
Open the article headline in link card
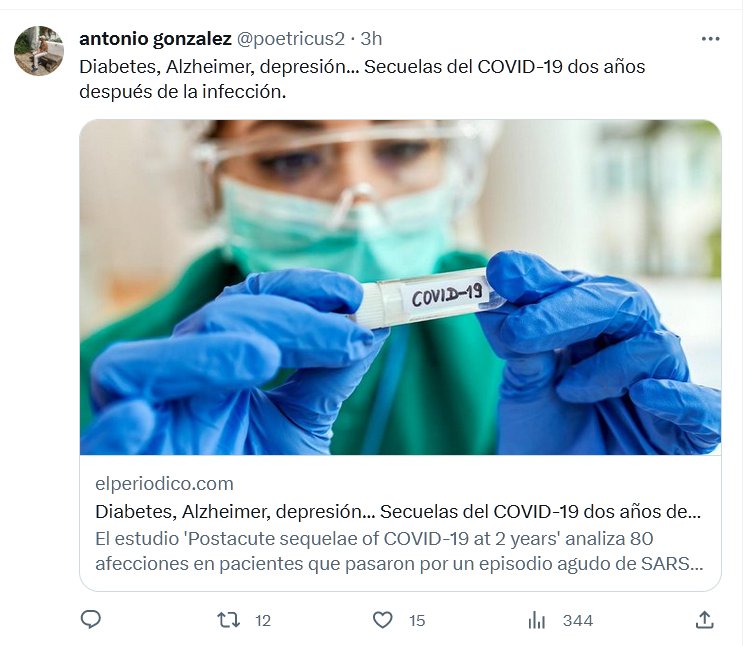398,512
